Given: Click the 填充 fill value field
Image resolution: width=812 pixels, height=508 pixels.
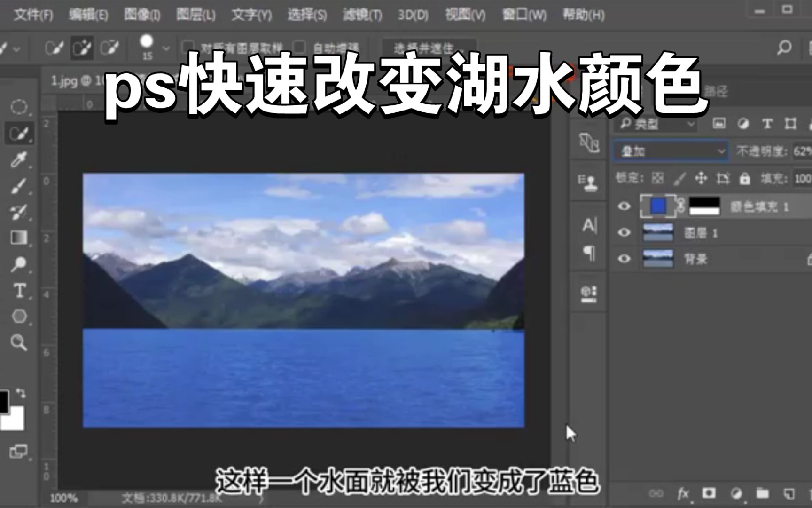Looking at the screenshot, I should point(803,178).
